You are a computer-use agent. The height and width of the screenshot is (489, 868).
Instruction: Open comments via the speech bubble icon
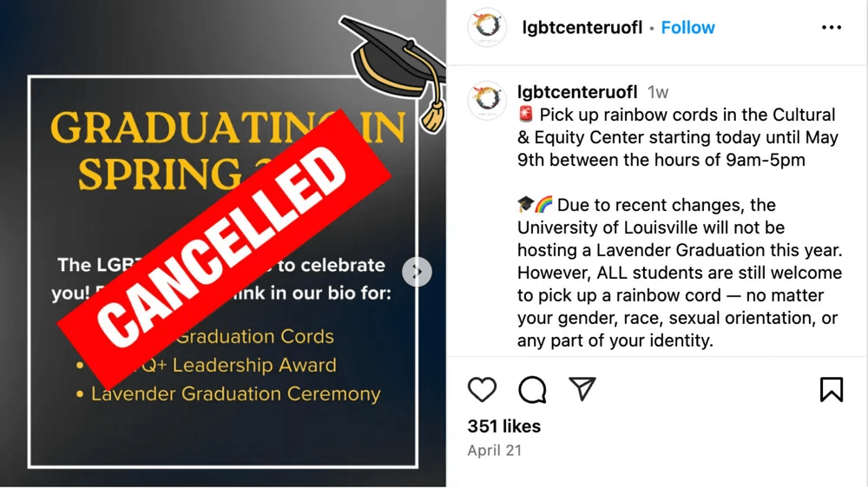coord(532,389)
